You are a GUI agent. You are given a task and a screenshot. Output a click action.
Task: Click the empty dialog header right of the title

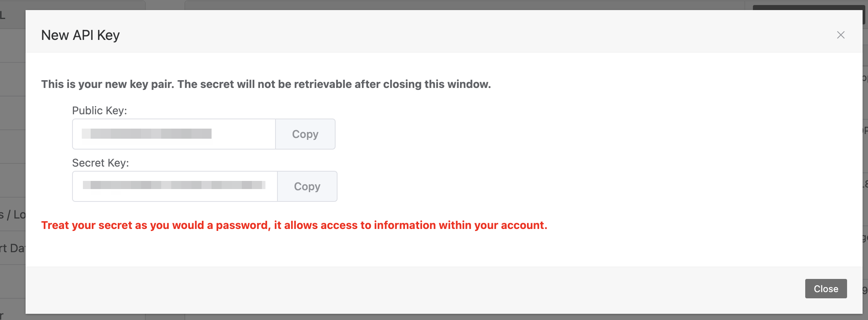465,35
